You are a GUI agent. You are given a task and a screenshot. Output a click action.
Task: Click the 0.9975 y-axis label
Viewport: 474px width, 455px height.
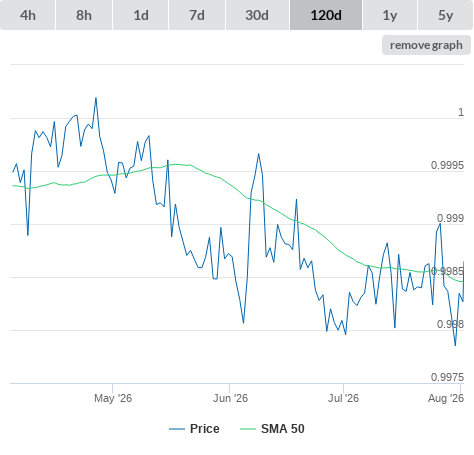coord(447,377)
